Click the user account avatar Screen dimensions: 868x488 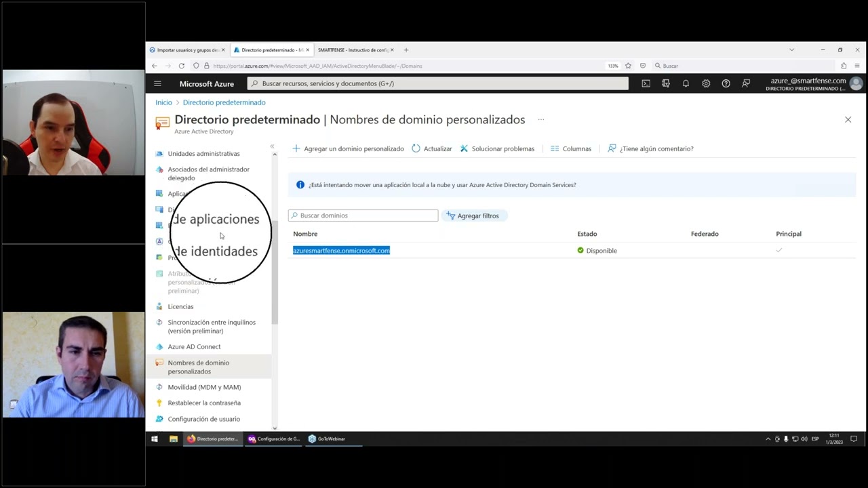(x=856, y=83)
